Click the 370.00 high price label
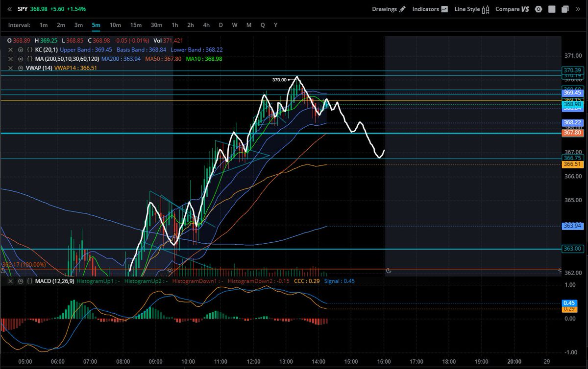This screenshot has height=369, width=588. tap(279, 79)
